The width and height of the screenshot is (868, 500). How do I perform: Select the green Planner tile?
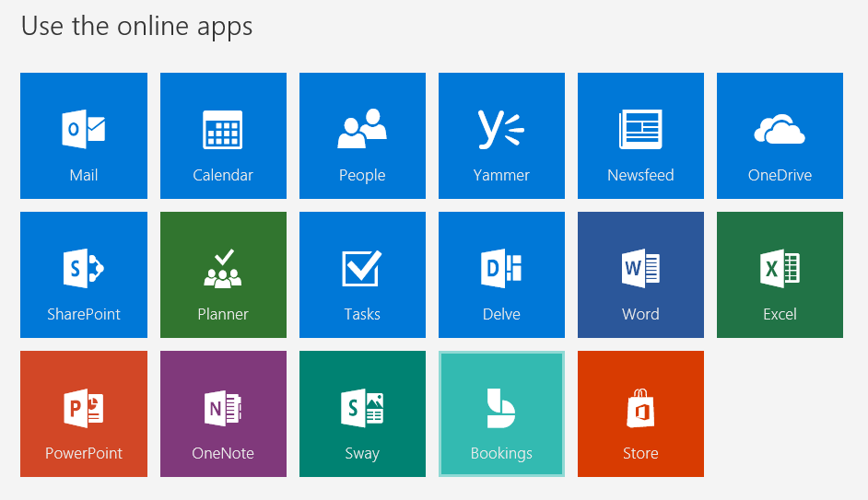pyautogui.click(x=223, y=274)
